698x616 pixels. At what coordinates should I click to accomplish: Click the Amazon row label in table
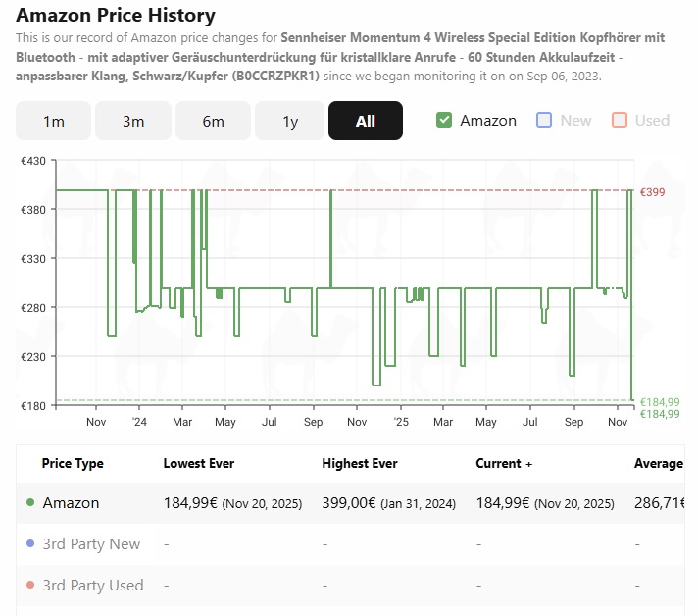(x=71, y=503)
